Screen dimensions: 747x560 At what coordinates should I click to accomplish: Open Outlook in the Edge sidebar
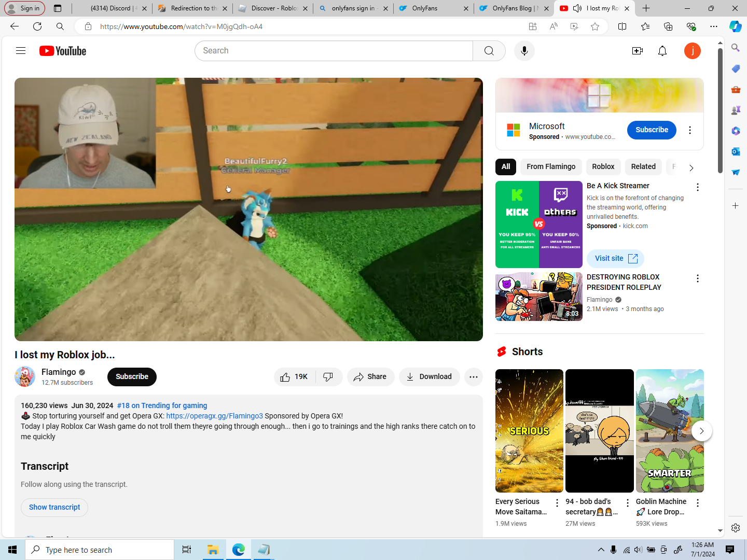click(x=736, y=151)
